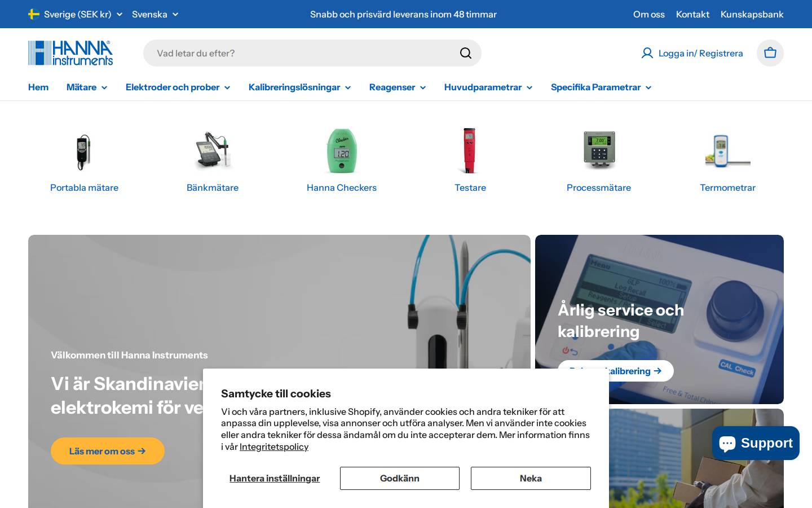Click the Hanna Checkers text link

(342, 187)
